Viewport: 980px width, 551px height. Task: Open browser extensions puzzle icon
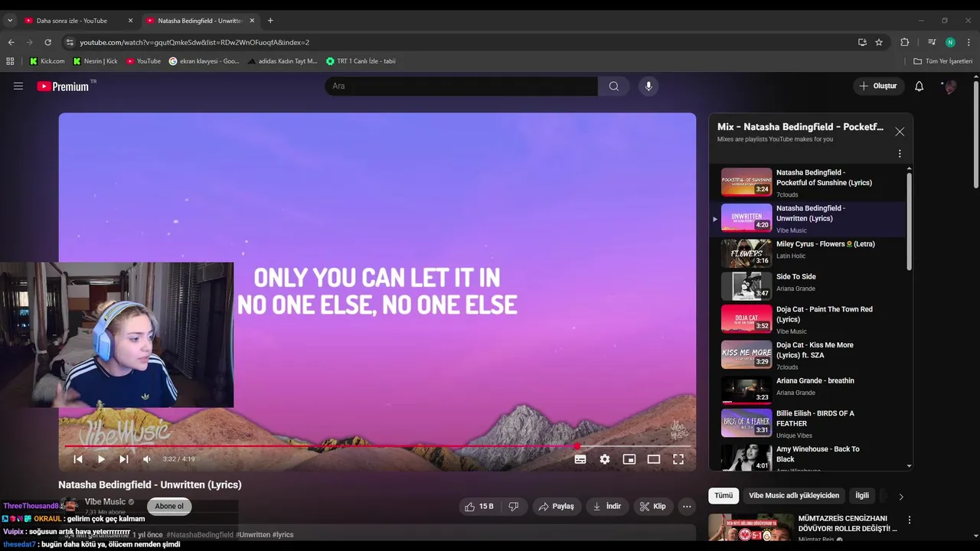click(905, 43)
